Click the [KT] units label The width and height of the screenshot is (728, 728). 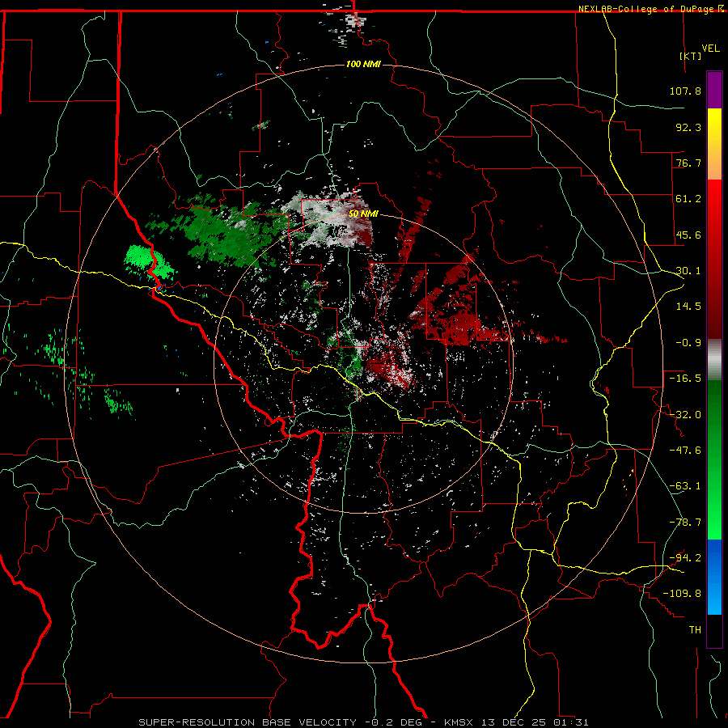pyautogui.click(x=691, y=56)
